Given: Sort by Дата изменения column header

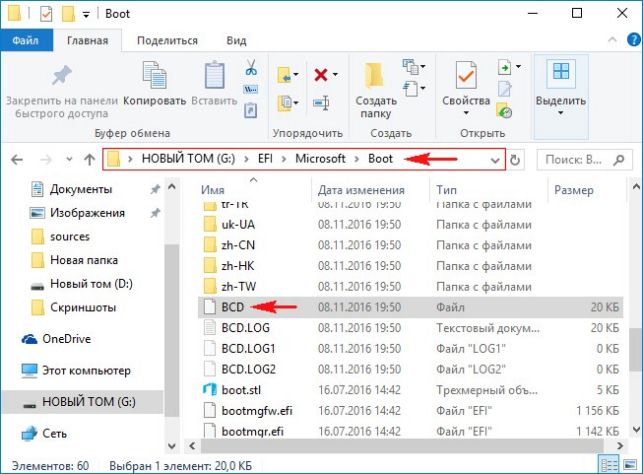Looking at the screenshot, I should click(x=361, y=190).
